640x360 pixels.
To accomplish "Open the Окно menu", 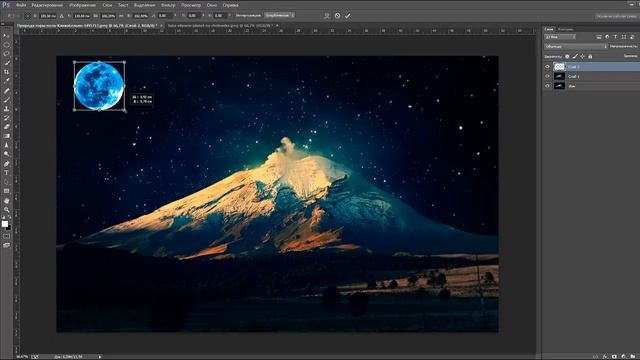I will (x=211, y=5).
